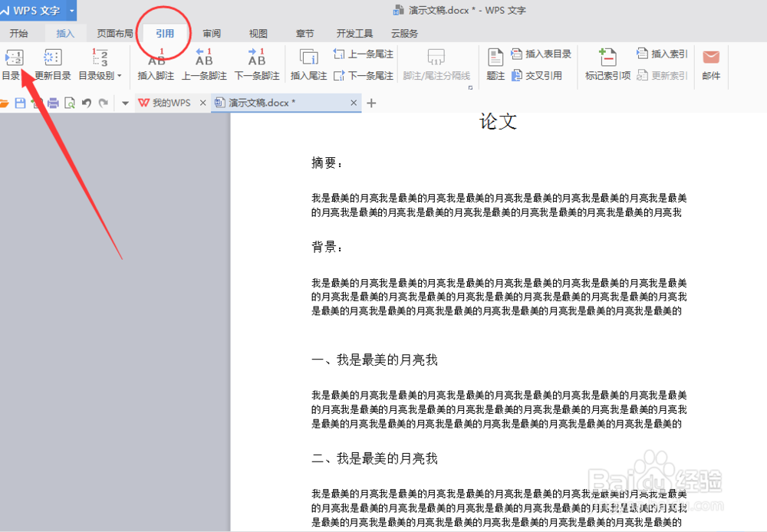Insert a table of contents via 目录 icon
Image resolution: width=767 pixels, height=532 pixels.
coord(15,61)
